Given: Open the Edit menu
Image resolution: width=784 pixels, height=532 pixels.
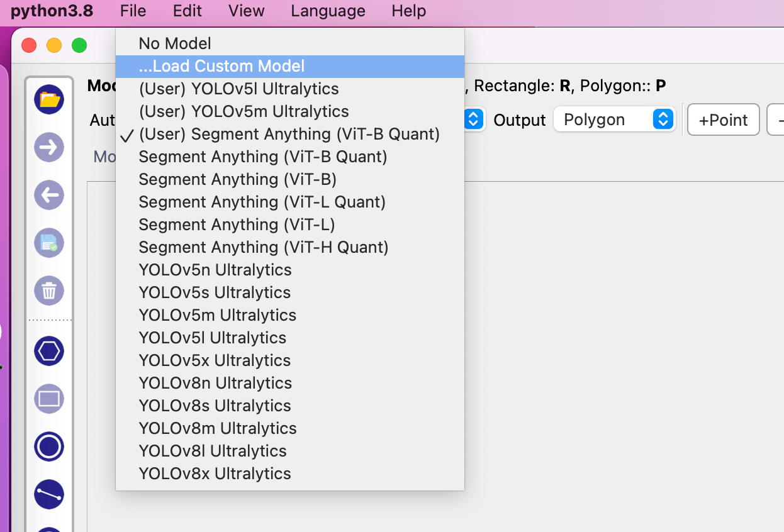Looking at the screenshot, I should click(188, 11).
